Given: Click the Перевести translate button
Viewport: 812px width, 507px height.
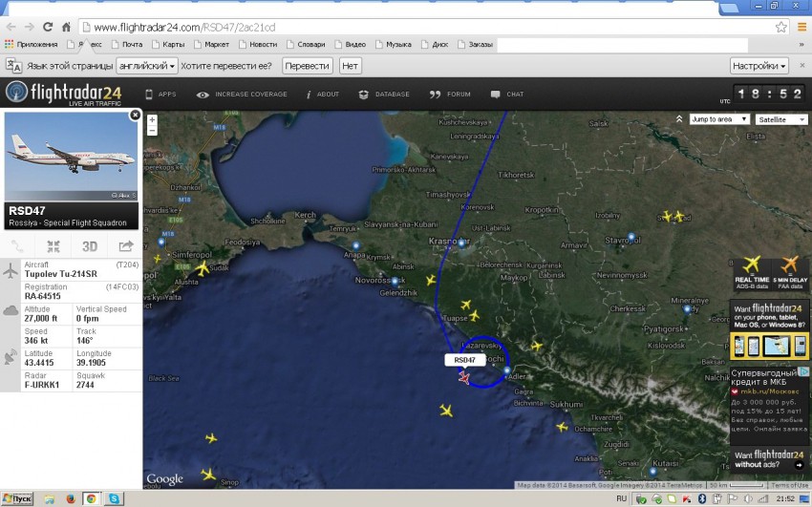Looking at the screenshot, I should tap(307, 66).
